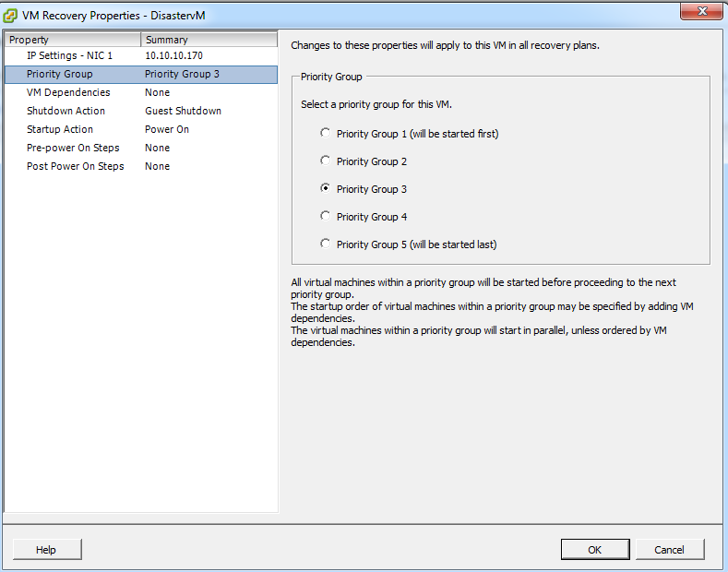The height and width of the screenshot is (572, 728).
Task: Click the Property column header
Action: (x=72, y=40)
